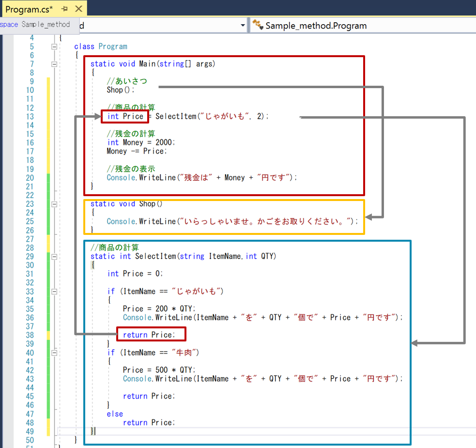476x448 pixels.
Task: Click the SelectItem("じゃがいも", 2) call
Action: click(x=212, y=116)
